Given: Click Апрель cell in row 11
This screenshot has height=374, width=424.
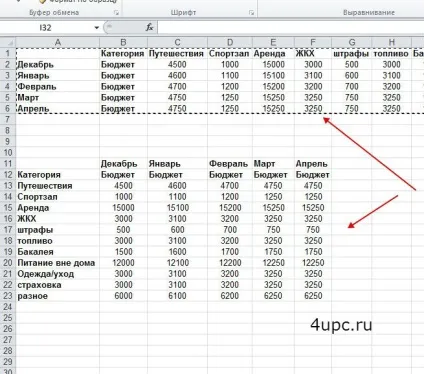Looking at the screenshot, I should point(313,164).
